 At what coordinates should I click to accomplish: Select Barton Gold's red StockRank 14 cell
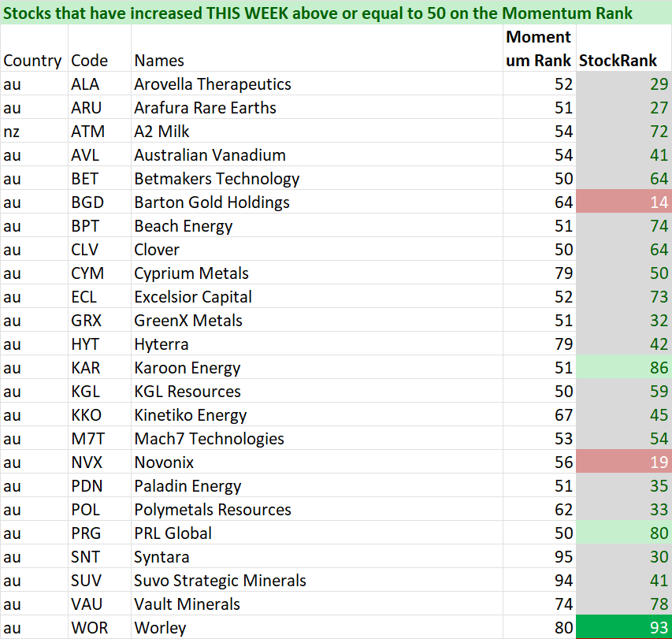(x=624, y=202)
